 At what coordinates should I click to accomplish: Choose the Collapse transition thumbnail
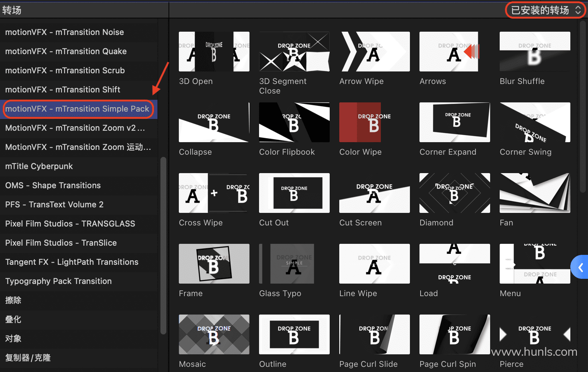point(214,122)
